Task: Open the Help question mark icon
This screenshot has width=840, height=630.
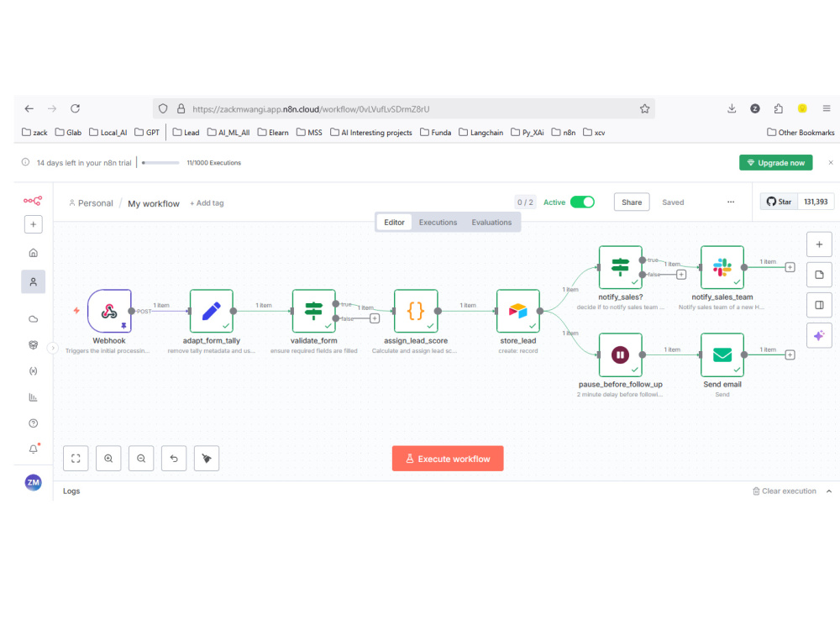Action: coord(34,423)
